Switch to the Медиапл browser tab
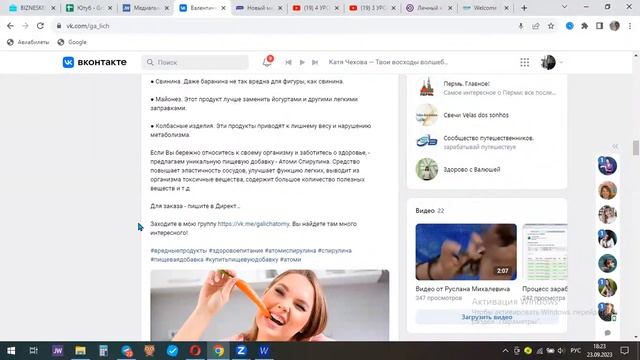Screen dimensions: 640x360 (146, 8)
